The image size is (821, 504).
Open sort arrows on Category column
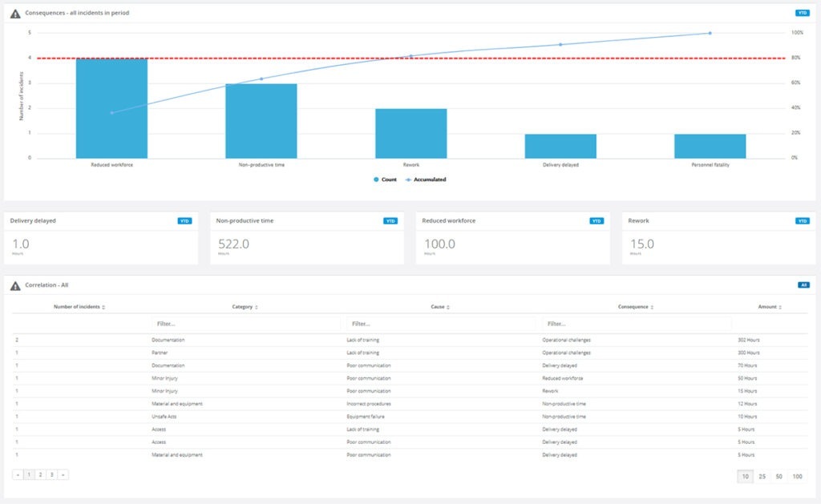tap(258, 307)
